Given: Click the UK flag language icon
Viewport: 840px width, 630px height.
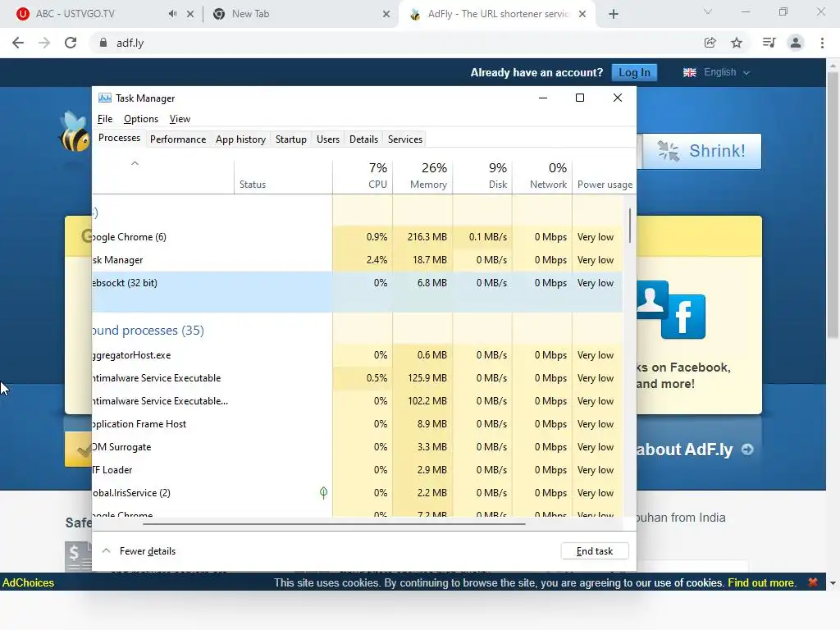Looking at the screenshot, I should [689, 72].
